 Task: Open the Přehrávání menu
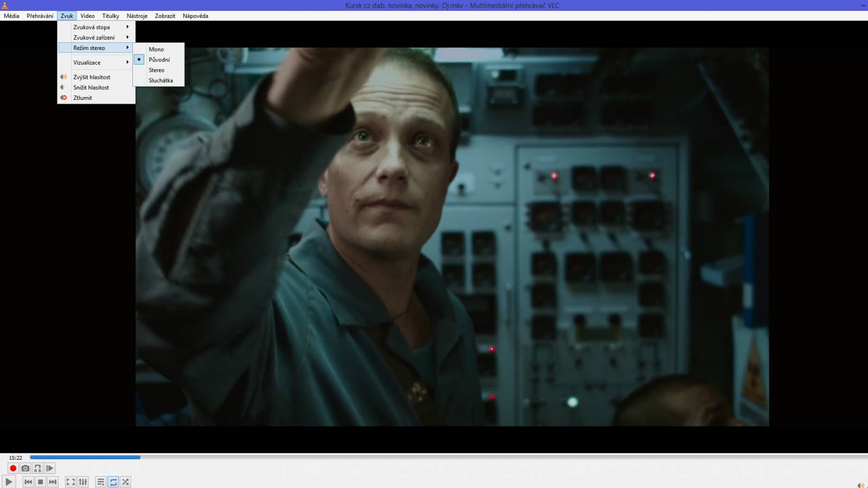coord(40,16)
